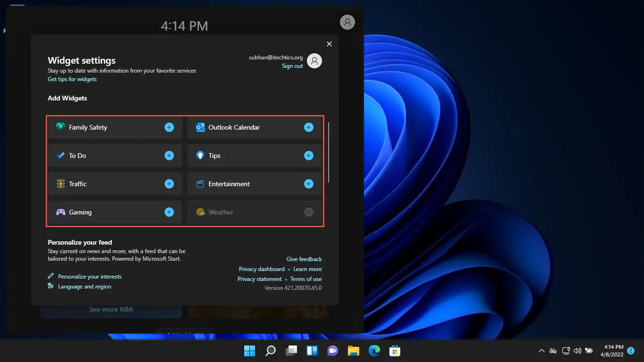This screenshot has height=362, width=644.
Task: Add the Family Safety widget with plus icon
Action: (169, 127)
